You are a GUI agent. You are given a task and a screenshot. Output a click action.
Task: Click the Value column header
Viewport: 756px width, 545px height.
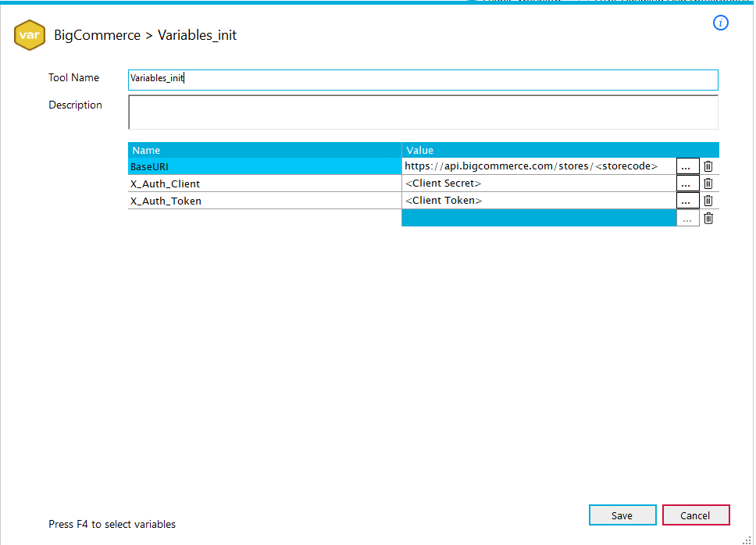[560, 150]
